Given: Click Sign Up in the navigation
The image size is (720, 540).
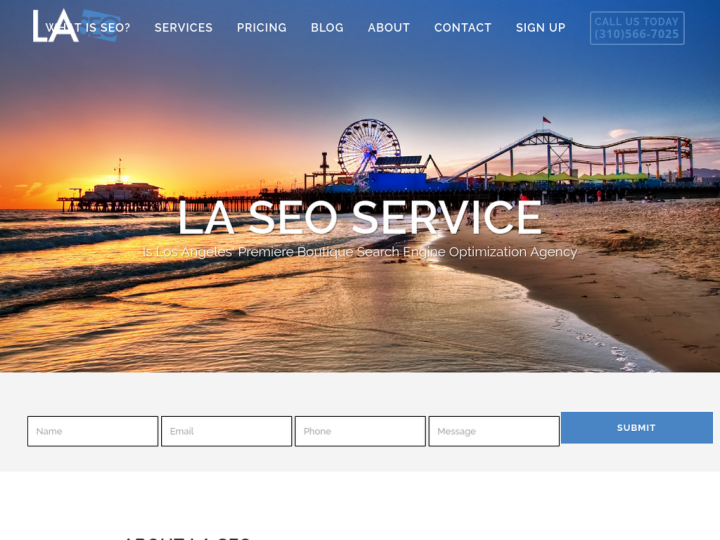Looking at the screenshot, I should click(540, 28).
